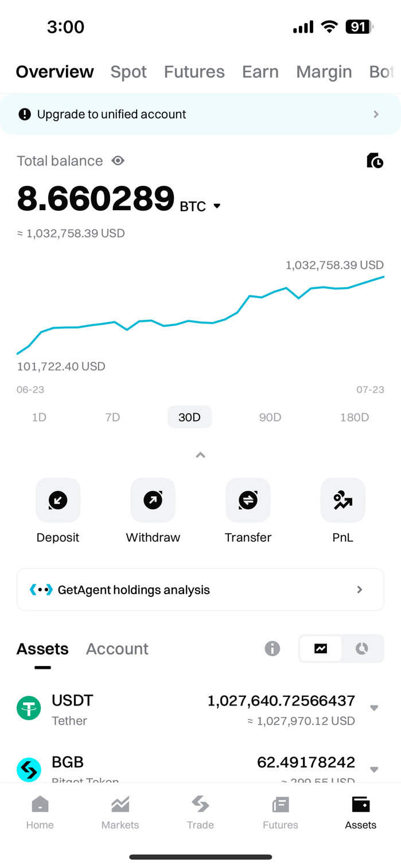This screenshot has height=868, width=401.
Task: Switch to the Futures tab
Action: (x=194, y=72)
